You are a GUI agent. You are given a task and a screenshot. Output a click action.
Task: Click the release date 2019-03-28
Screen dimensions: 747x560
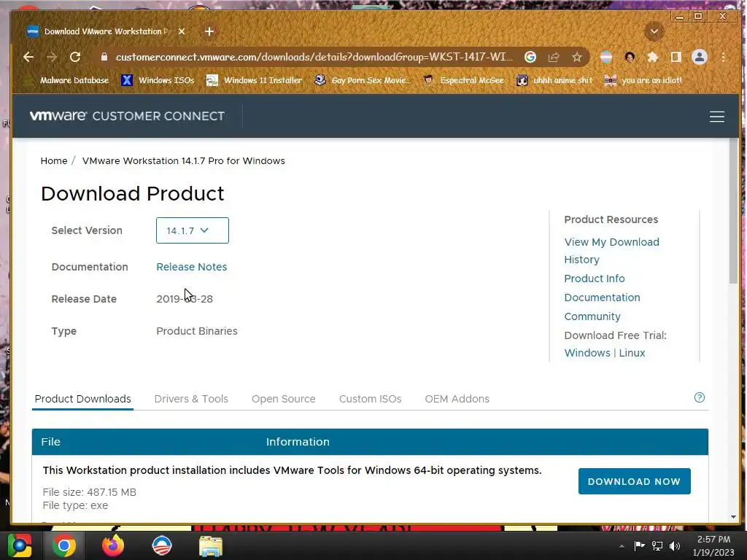coord(185,299)
